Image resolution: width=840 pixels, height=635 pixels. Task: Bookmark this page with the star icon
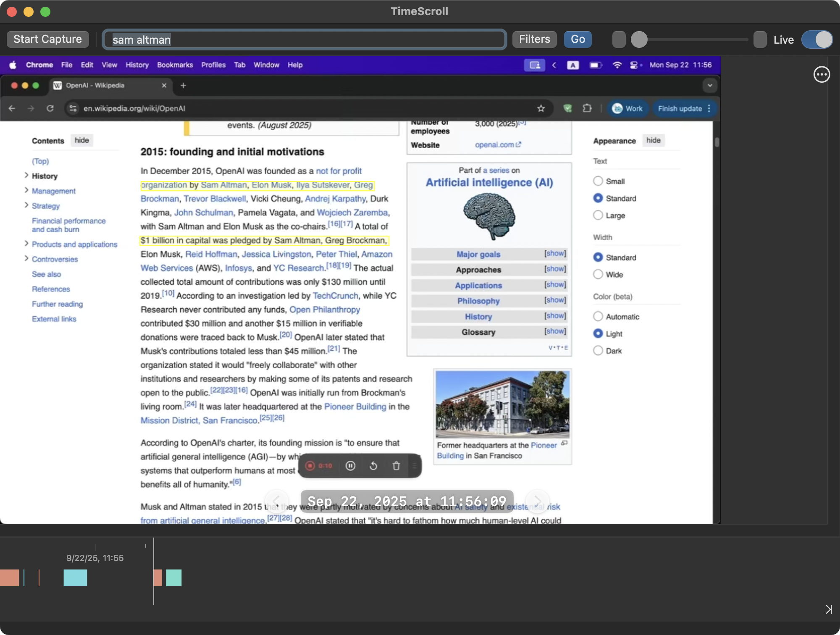(541, 108)
